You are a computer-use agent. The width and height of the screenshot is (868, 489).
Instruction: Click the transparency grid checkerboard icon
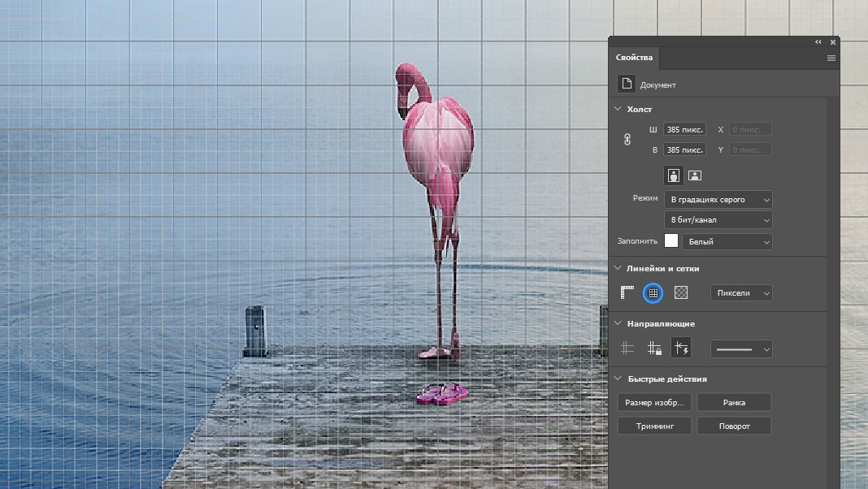[x=681, y=292]
